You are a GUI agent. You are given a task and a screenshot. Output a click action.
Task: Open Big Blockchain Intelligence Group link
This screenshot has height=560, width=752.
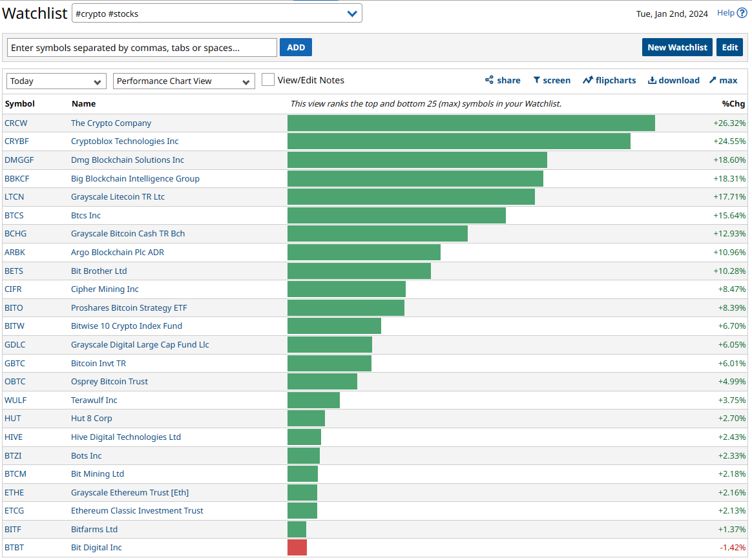[135, 179]
